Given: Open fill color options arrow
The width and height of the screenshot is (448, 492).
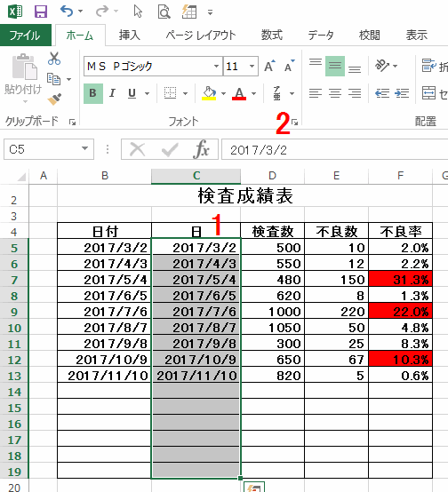Looking at the screenshot, I should 223,93.
